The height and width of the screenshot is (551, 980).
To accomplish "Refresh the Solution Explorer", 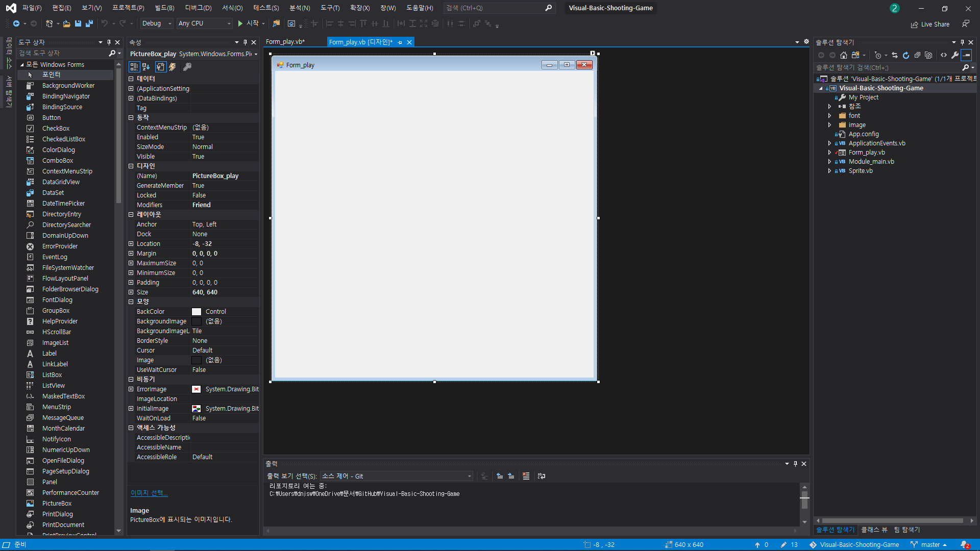I will tap(906, 55).
